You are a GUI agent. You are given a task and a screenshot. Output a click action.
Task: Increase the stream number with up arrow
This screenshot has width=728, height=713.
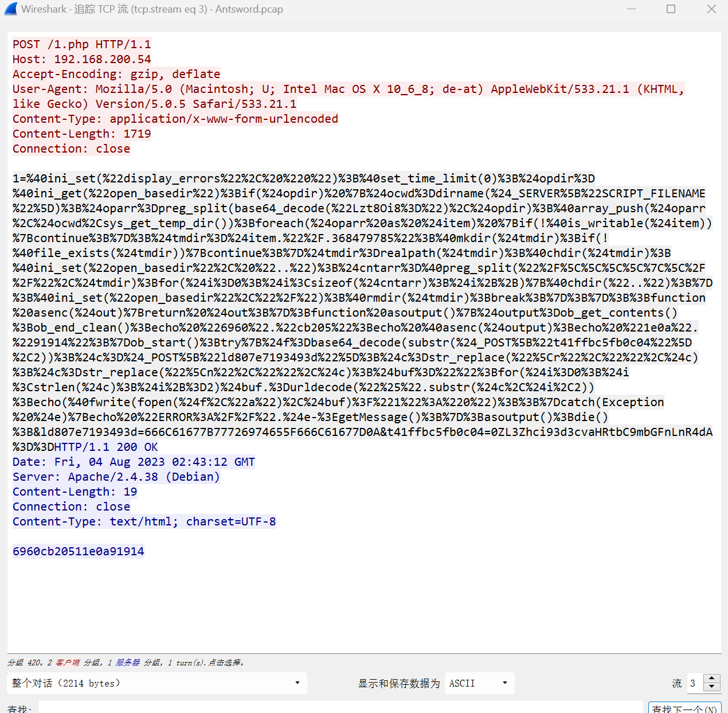712,679
